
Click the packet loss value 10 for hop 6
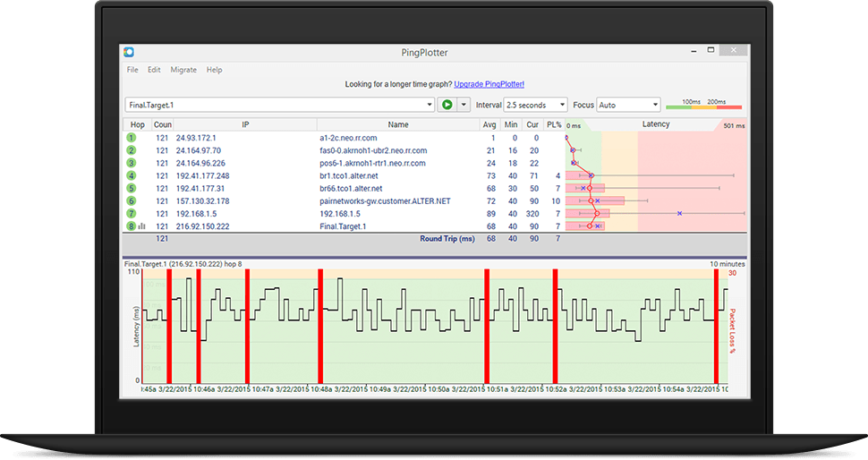(556, 201)
